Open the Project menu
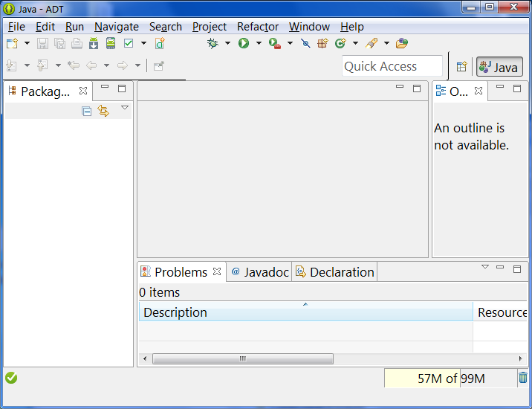The height and width of the screenshot is (409, 532). click(x=210, y=27)
